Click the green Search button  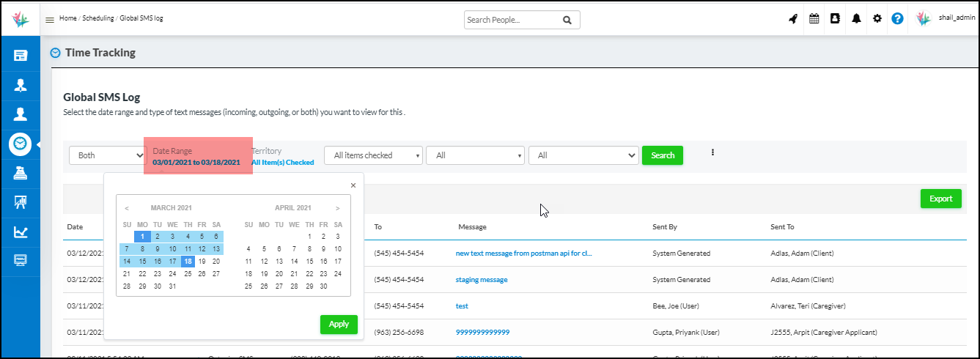coord(663,155)
